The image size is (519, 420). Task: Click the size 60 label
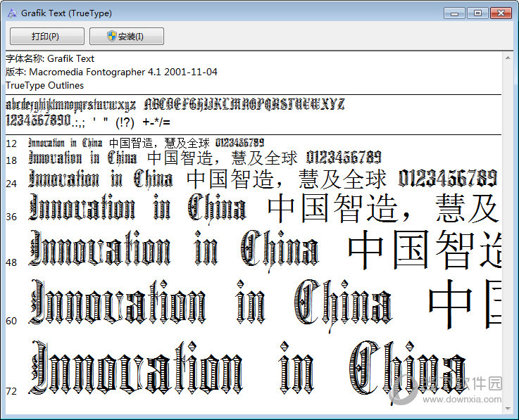pyautogui.click(x=11, y=321)
